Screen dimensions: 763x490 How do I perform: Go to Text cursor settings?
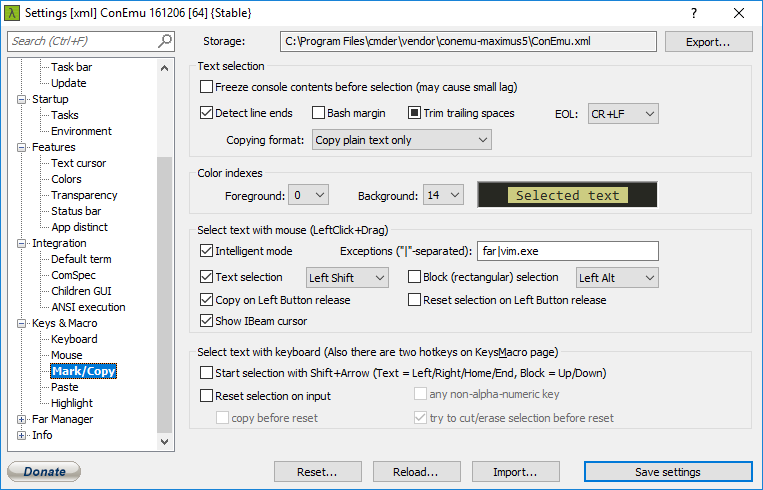pos(78,163)
